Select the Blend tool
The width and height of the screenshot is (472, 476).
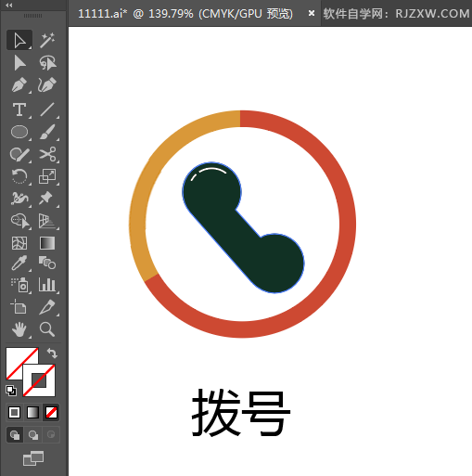point(47,264)
